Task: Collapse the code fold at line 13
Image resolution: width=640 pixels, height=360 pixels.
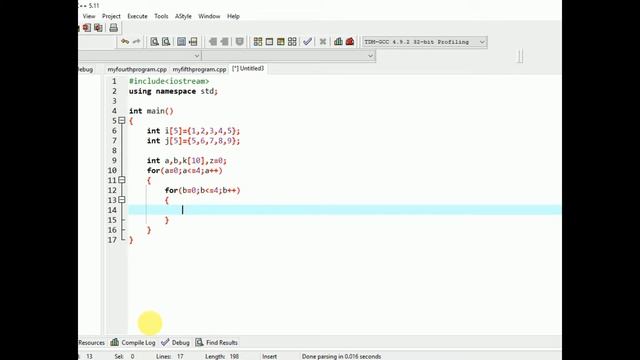Action: click(x=122, y=200)
